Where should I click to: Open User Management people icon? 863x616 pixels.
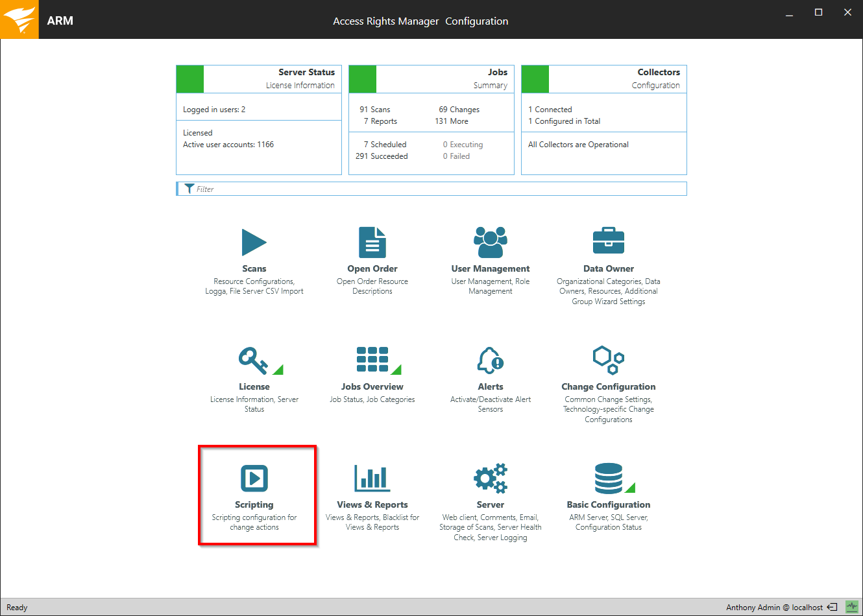click(490, 243)
